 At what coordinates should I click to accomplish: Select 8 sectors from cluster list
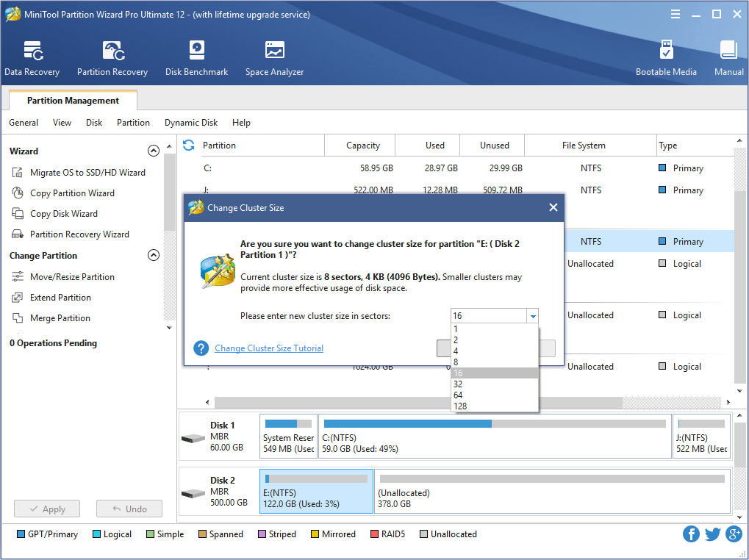(x=495, y=362)
